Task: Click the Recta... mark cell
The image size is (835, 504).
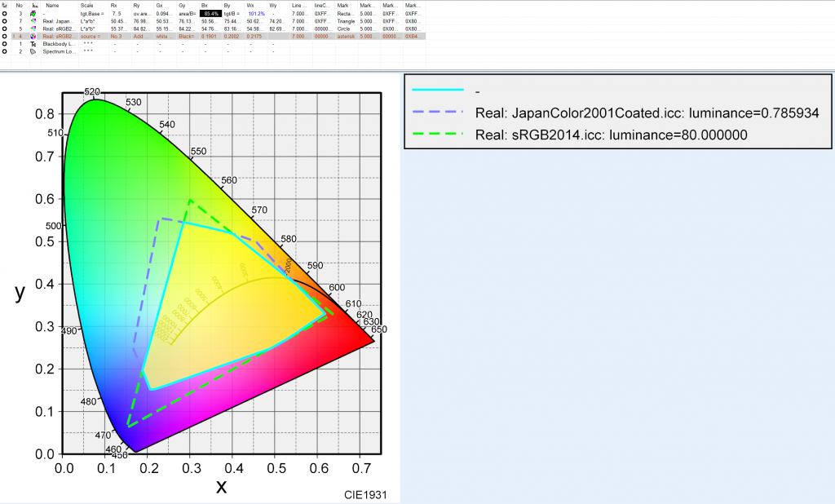Action: (x=345, y=13)
